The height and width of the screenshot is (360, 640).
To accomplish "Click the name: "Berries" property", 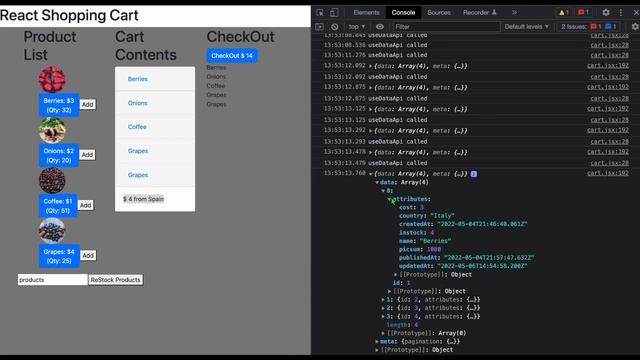I will click(425, 241).
